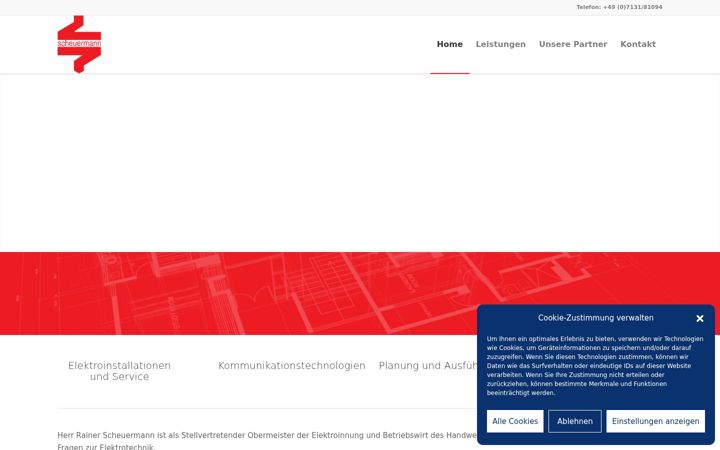Screen dimensions: 720x450
Task: Close the cookie consent dialog
Action: pos(699,318)
